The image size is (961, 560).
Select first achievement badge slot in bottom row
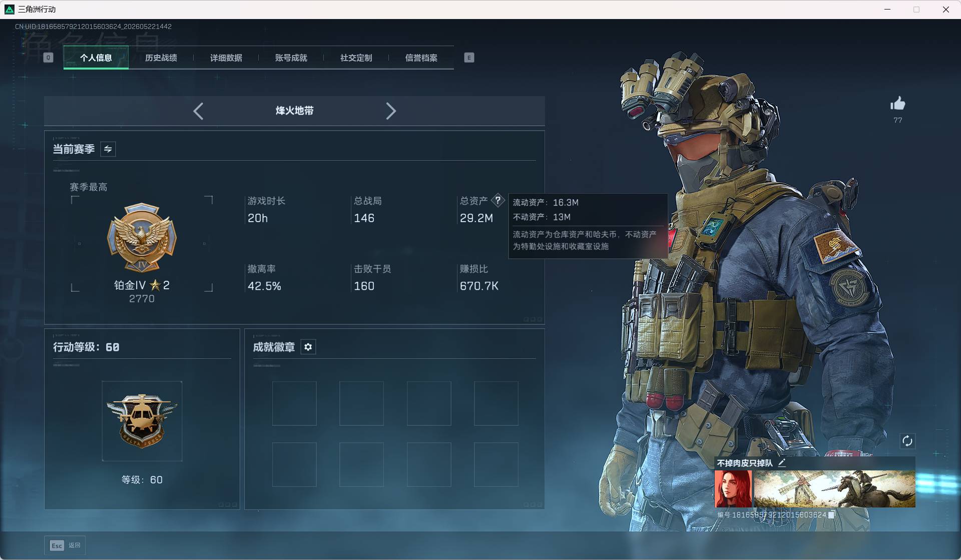tap(294, 464)
